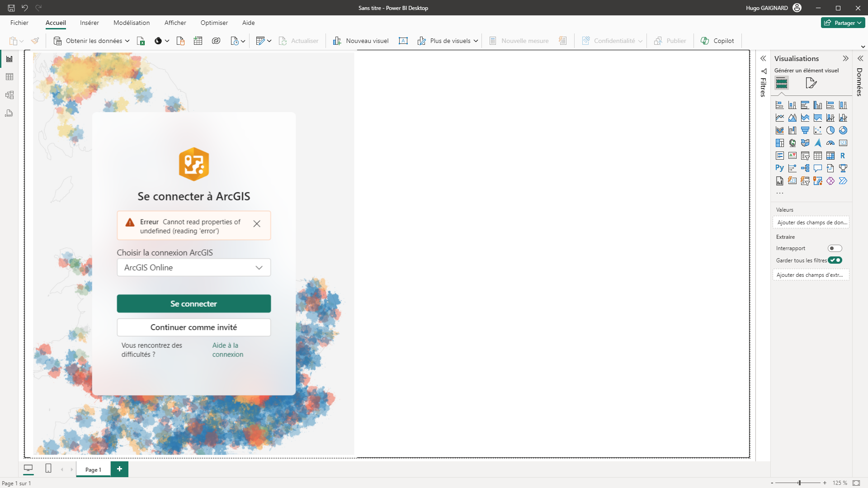Expand the 'Obtenir les données' dropdown
Screen dimensions: 868x488
pyautogui.click(x=127, y=40)
